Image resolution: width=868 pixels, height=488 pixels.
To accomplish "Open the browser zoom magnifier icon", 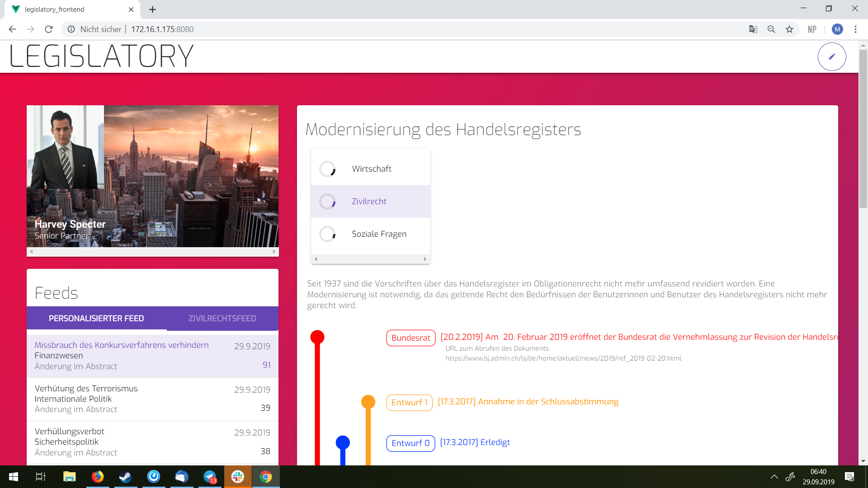I will point(771,29).
